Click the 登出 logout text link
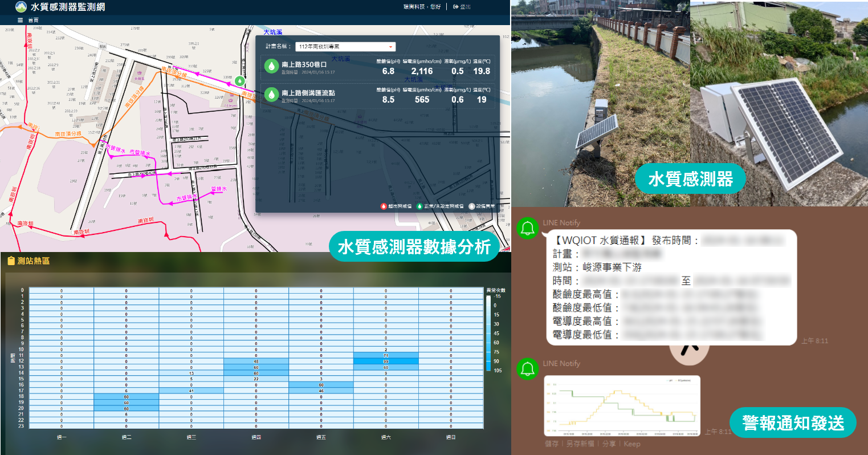This screenshot has width=868, height=455. [x=465, y=7]
